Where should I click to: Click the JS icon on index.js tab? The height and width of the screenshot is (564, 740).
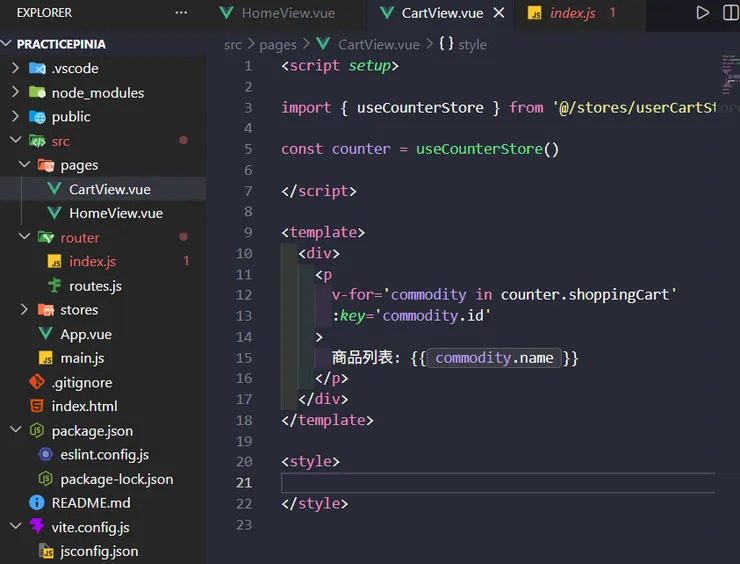coord(534,13)
